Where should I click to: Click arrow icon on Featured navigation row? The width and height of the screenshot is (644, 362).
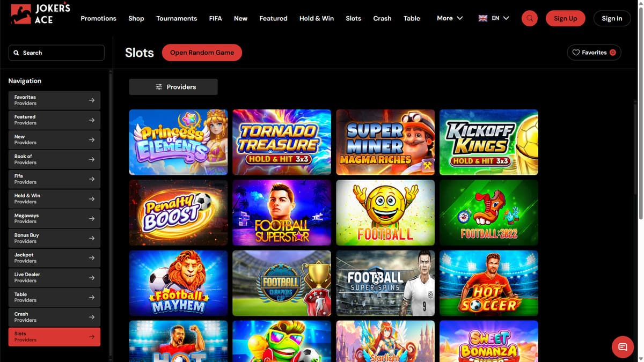click(92, 120)
